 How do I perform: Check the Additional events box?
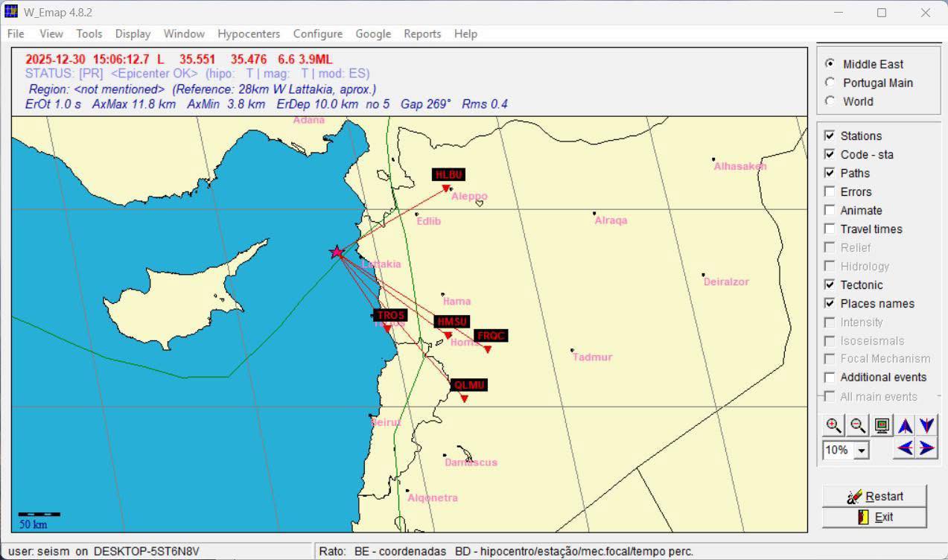(x=830, y=377)
